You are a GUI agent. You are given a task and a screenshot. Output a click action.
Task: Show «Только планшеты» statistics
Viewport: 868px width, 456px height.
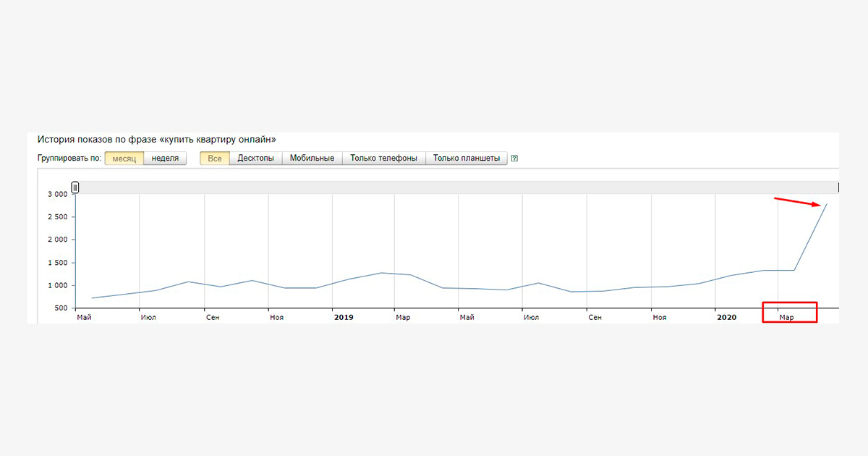pyautogui.click(x=467, y=159)
